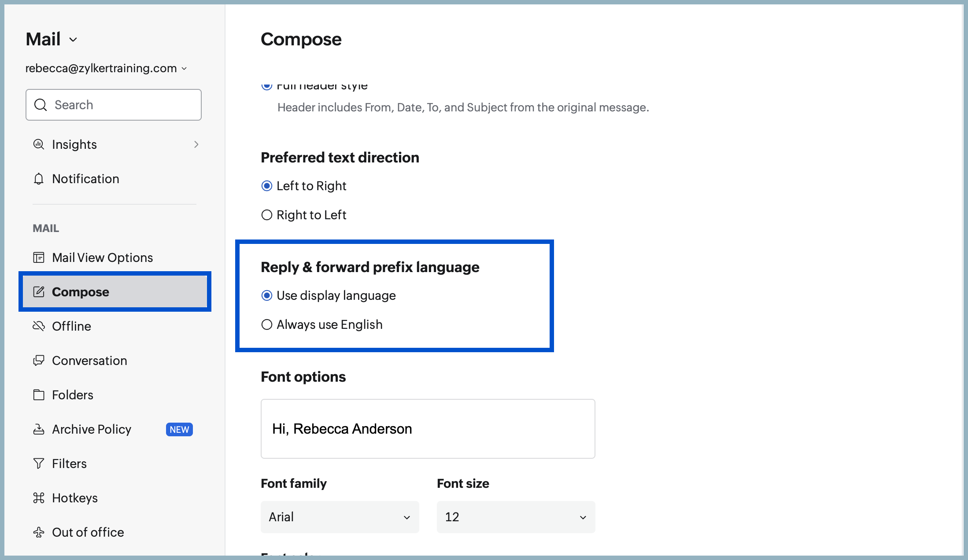Click the Notification bell icon

[x=39, y=179]
